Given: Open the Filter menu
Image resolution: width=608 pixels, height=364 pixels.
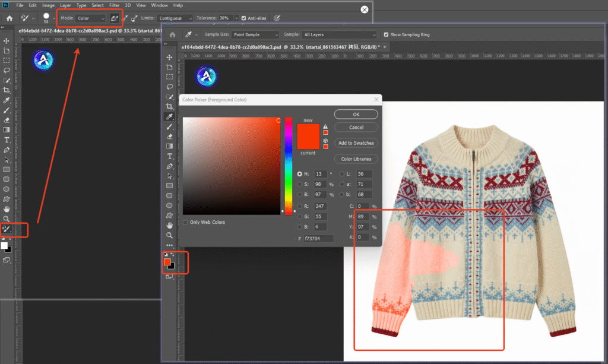Looking at the screenshot, I should [x=115, y=5].
